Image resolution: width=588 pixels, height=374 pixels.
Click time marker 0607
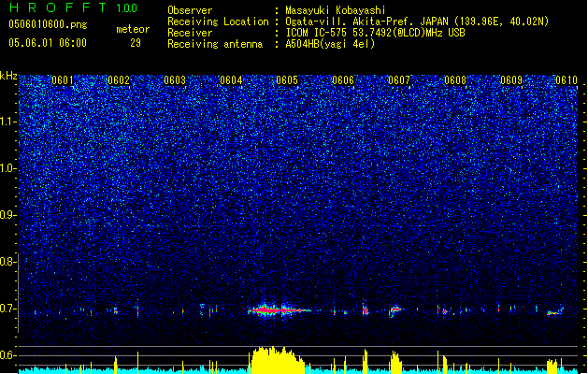click(x=399, y=80)
